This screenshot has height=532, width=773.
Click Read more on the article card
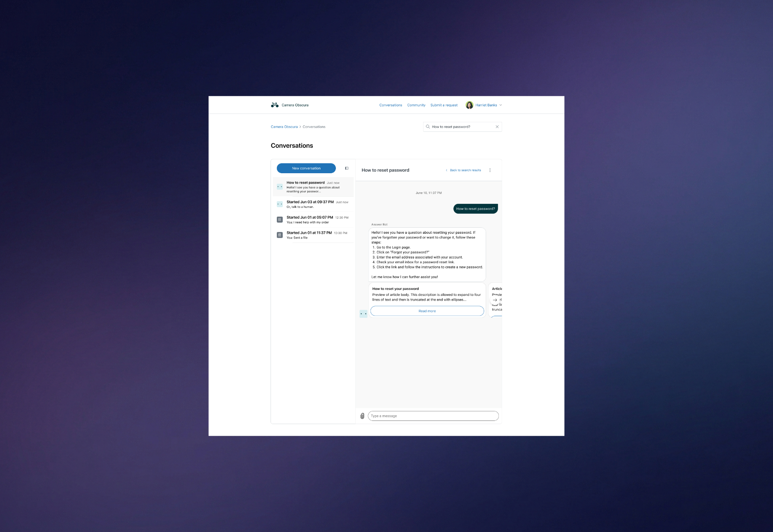pos(427,311)
